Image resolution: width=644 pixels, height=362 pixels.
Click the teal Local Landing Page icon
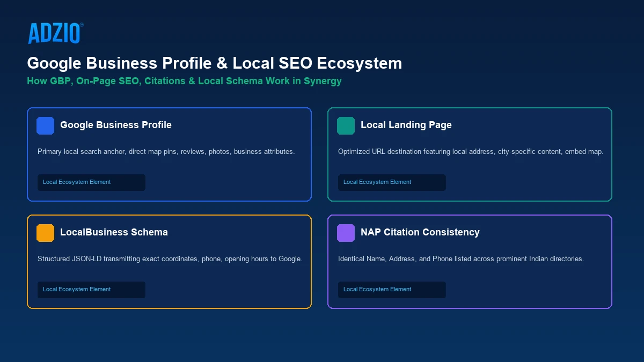(x=346, y=125)
